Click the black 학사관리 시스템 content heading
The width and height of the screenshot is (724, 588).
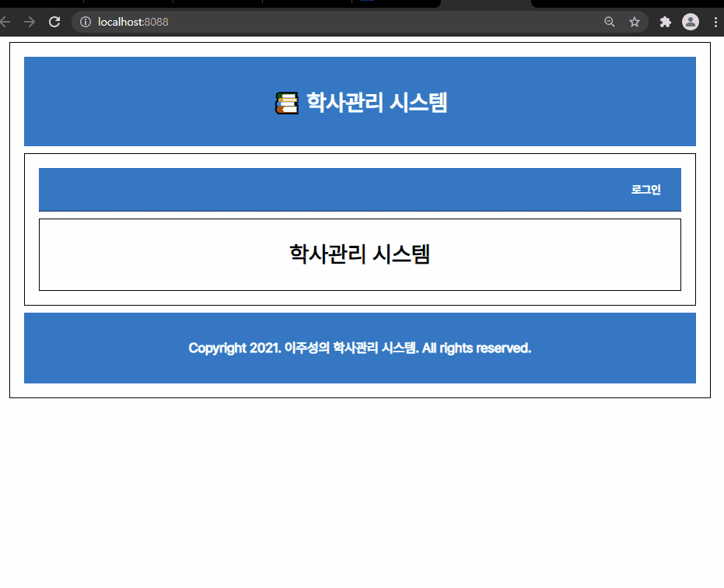pos(360,254)
